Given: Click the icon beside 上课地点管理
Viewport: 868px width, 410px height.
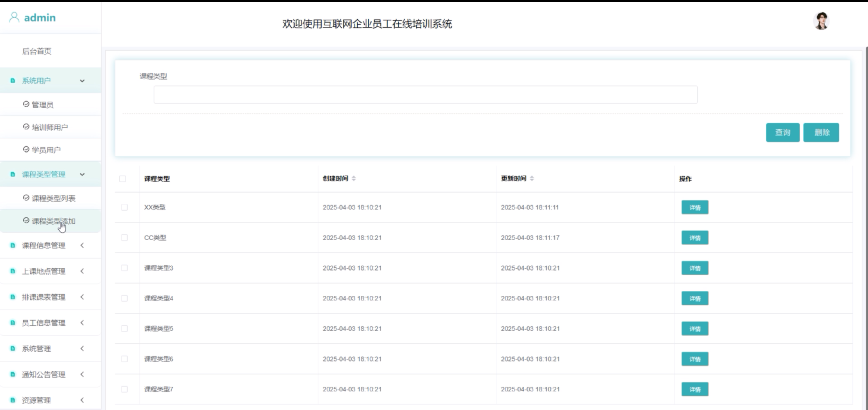Looking at the screenshot, I should 13,271.
